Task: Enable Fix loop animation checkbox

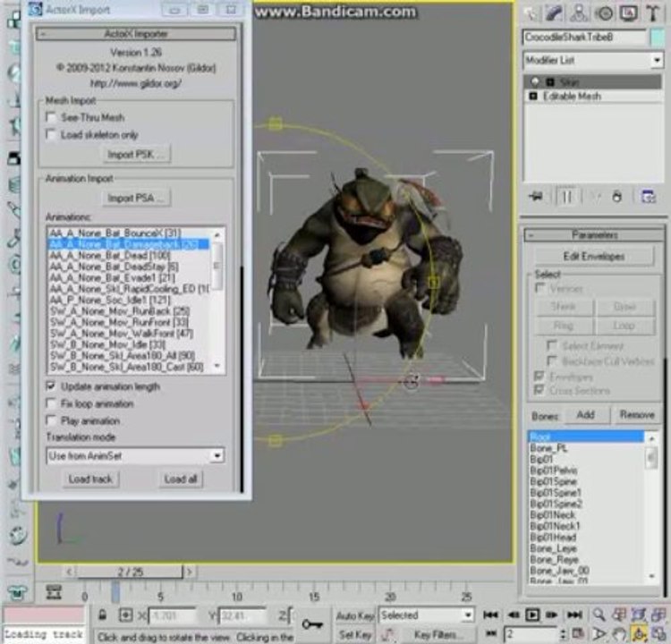Action: point(51,403)
